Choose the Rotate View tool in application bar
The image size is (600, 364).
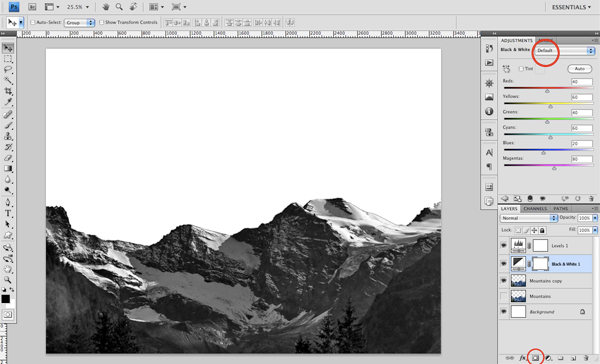click(x=133, y=7)
